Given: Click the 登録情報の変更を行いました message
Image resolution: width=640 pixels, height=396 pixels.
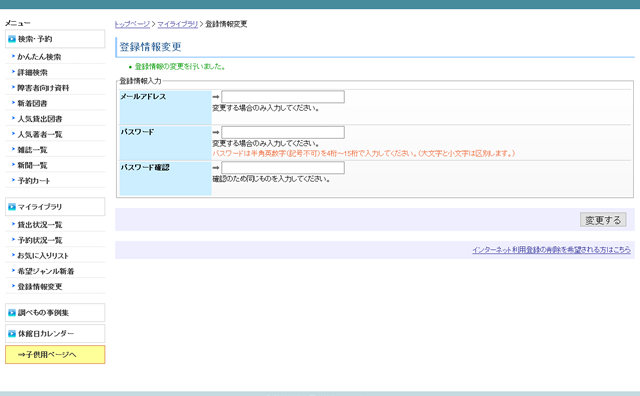Looking at the screenshot, I should tap(180, 67).
